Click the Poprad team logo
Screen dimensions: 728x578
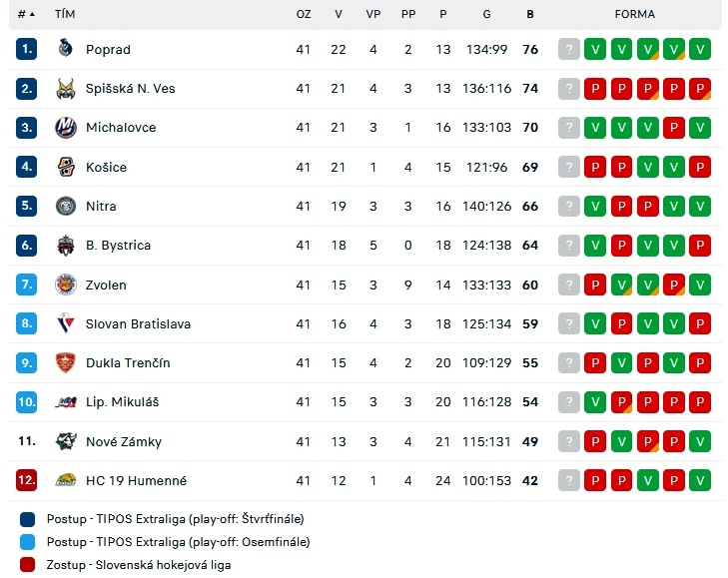tap(66, 48)
